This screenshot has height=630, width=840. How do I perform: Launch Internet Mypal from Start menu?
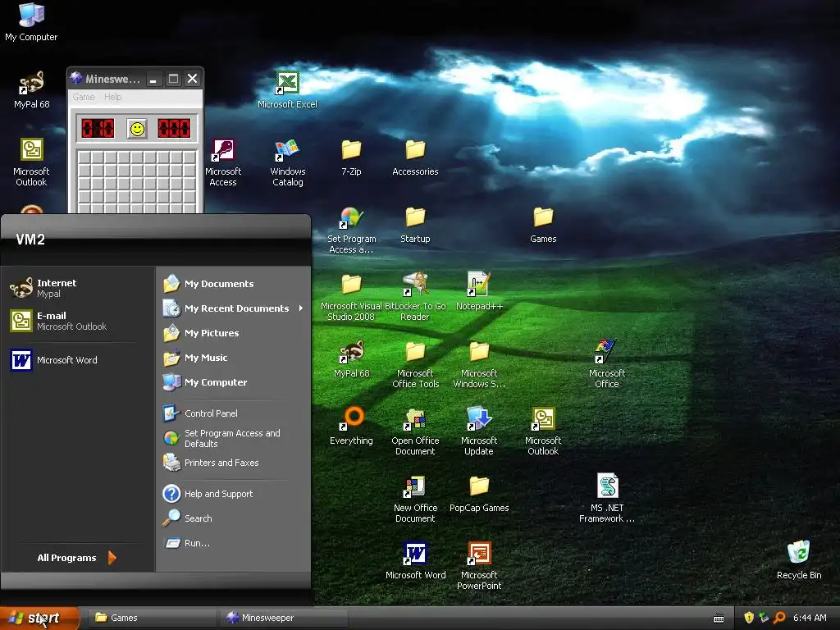pyautogui.click(x=78, y=288)
